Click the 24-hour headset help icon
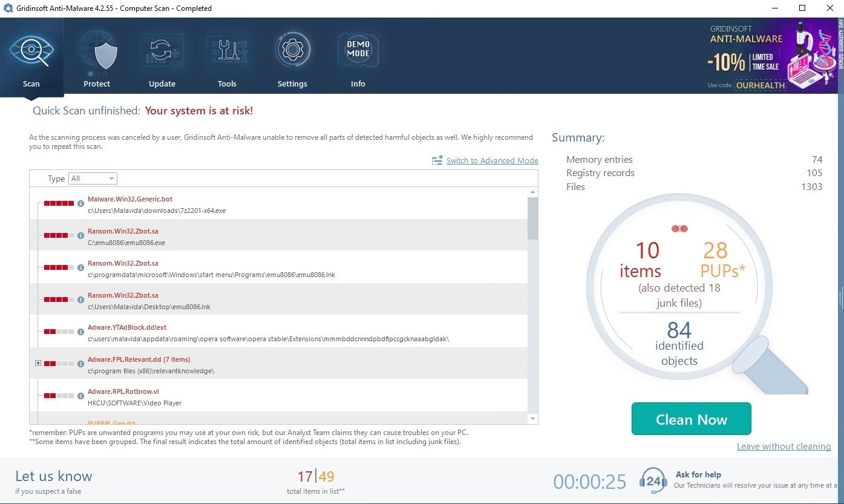The height and width of the screenshot is (504, 844). click(x=653, y=481)
